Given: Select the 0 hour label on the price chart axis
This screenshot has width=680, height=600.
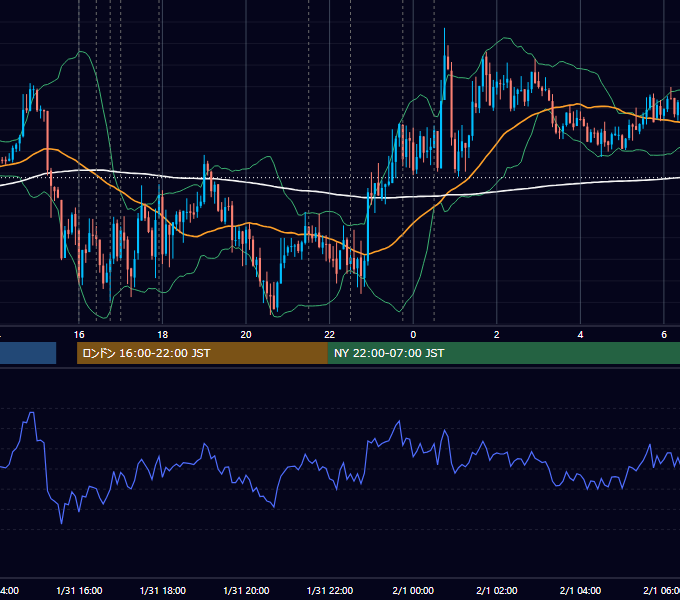Looking at the screenshot, I should [413, 335].
